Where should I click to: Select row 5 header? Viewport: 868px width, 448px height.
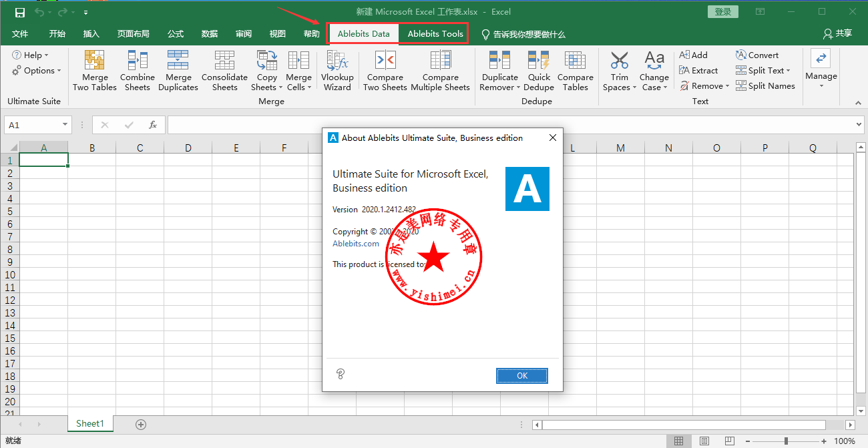click(10, 211)
